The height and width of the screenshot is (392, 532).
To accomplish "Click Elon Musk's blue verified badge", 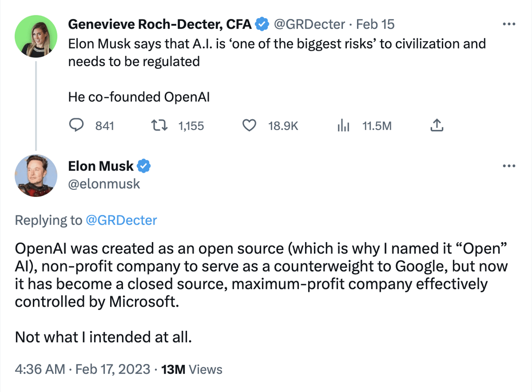I will (x=143, y=166).
